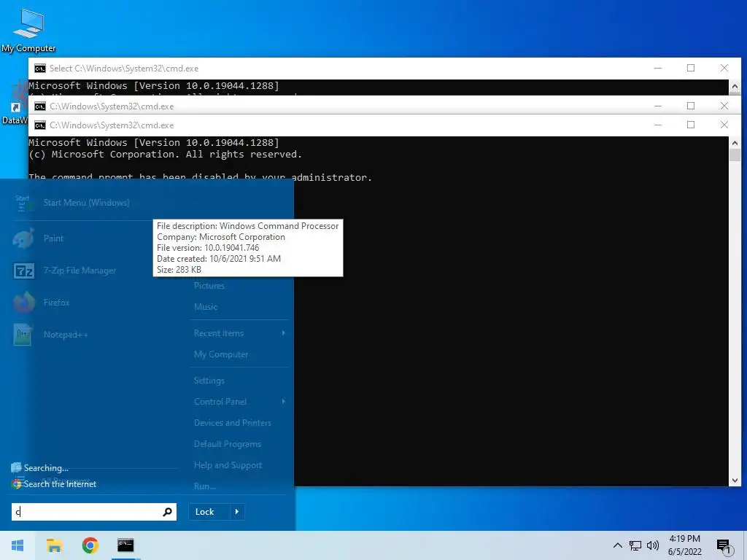This screenshot has height=560, width=747.
Task: Close the front cmd.exe window
Action: point(724,125)
